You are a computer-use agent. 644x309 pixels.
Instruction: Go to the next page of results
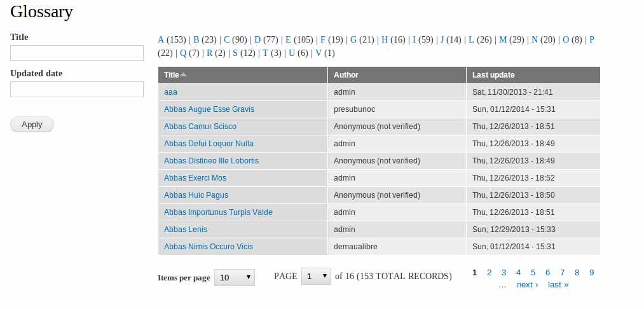(528, 285)
